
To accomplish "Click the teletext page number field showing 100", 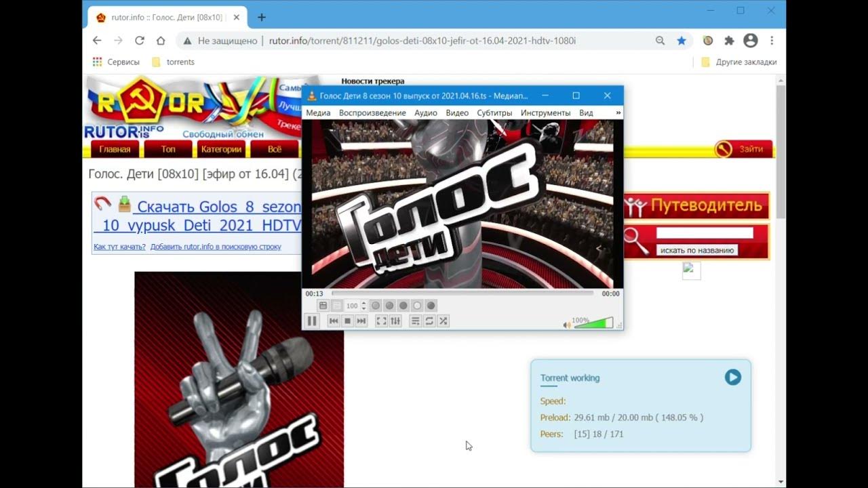I will tap(353, 306).
